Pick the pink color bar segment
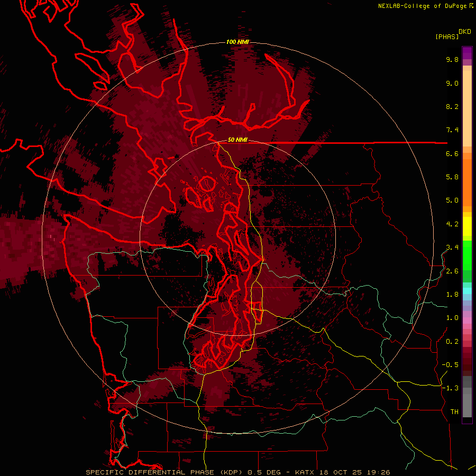The height and width of the screenshot is (476, 476). 467,321
